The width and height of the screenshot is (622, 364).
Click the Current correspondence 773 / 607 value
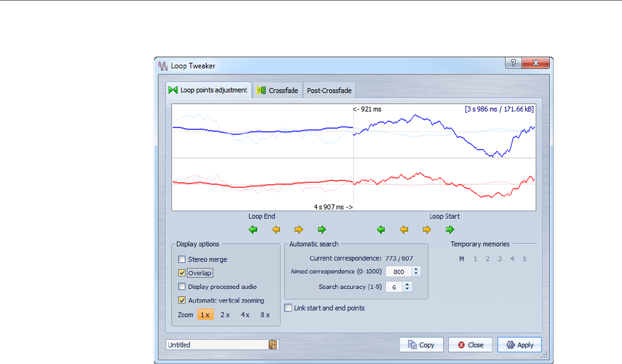pos(399,258)
